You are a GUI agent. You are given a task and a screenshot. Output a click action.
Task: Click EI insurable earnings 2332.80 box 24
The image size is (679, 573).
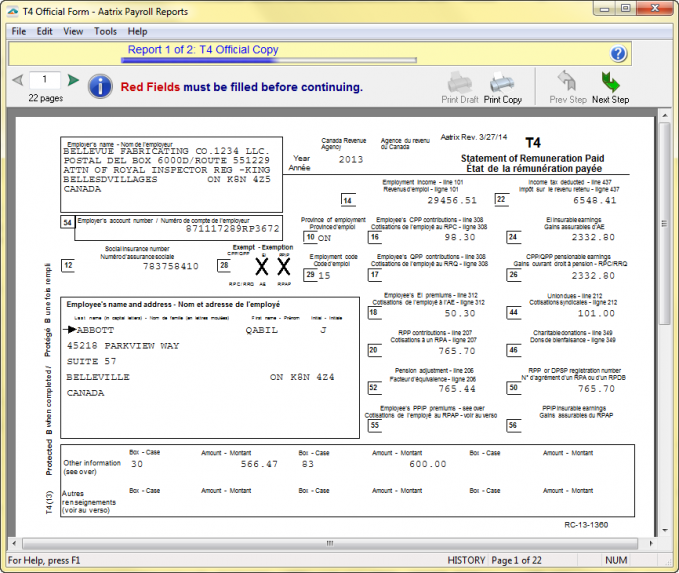click(x=593, y=237)
